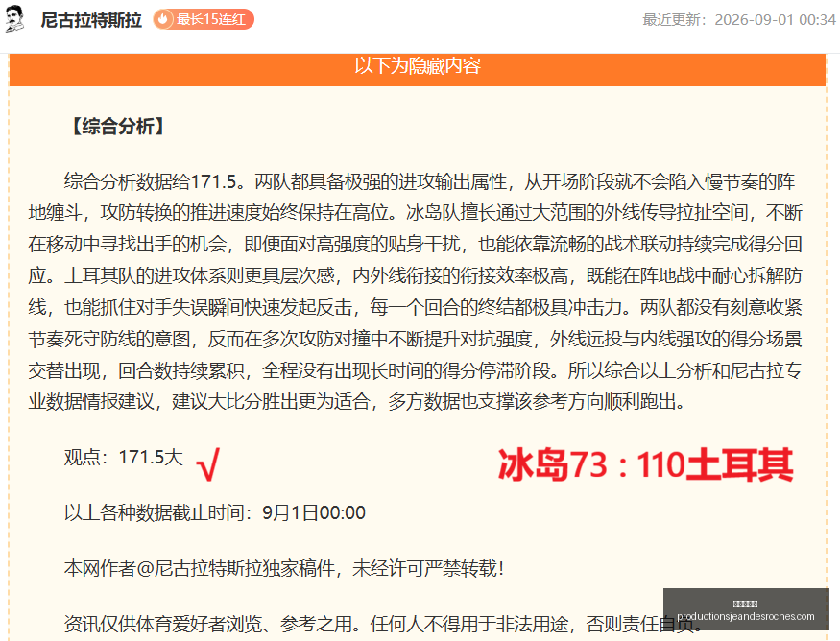Select the flame icon in the 最长15连红 badge
This screenshot has height=641, width=840.
(163, 20)
